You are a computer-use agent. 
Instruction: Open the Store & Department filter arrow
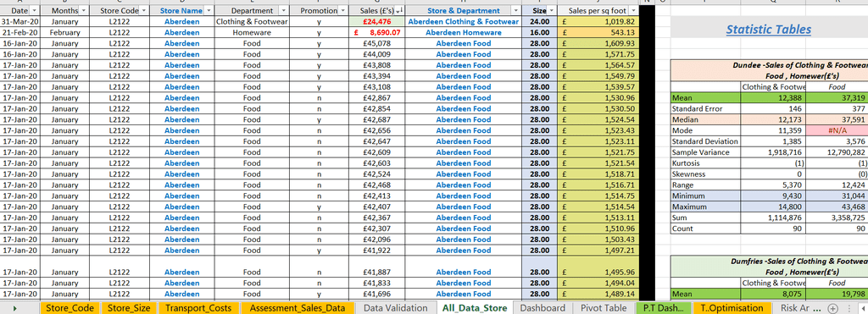[516, 10]
